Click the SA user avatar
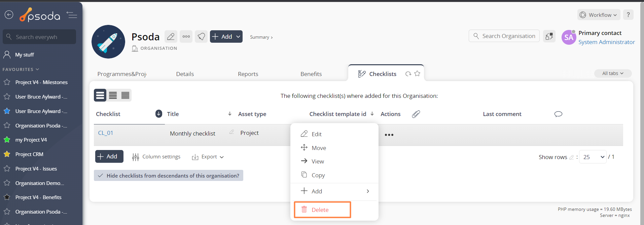The width and height of the screenshot is (644, 225). pos(569,37)
